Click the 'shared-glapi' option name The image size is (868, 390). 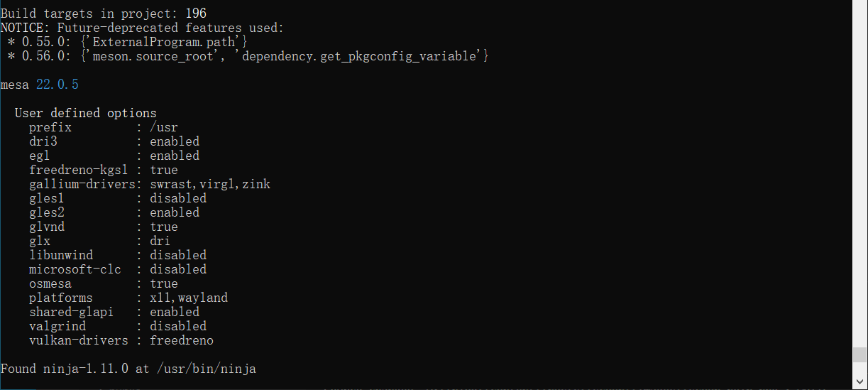point(71,312)
